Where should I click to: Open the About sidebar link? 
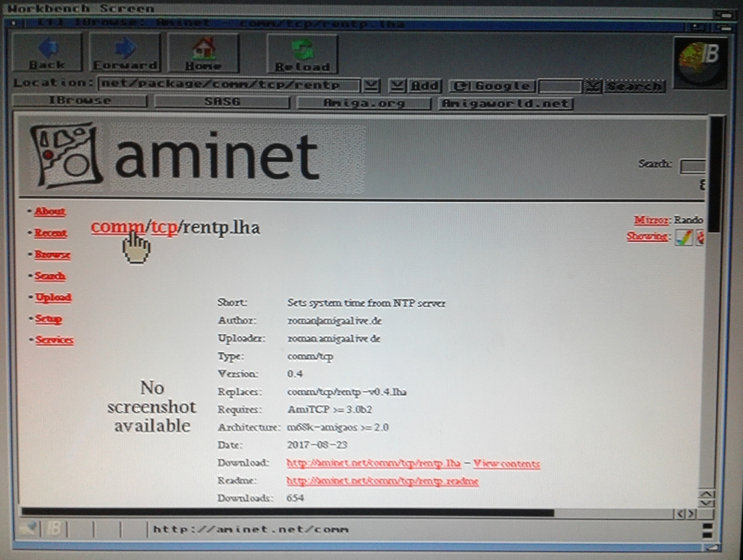[x=50, y=212]
